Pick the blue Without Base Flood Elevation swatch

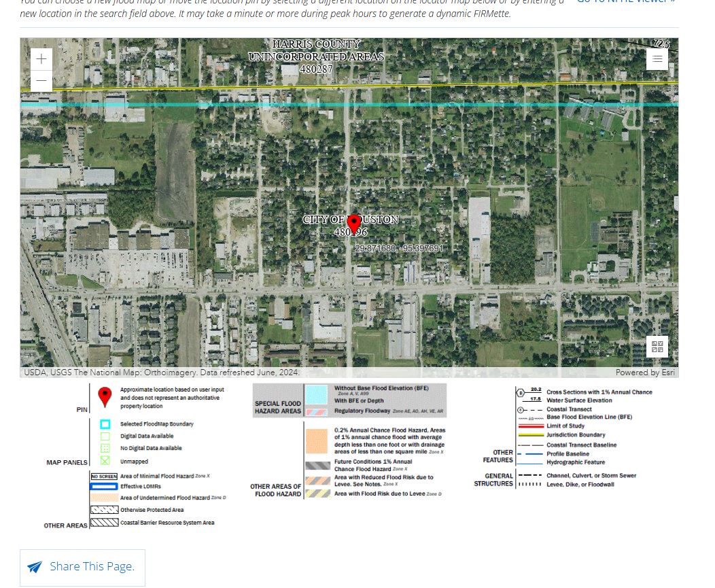[x=317, y=394]
